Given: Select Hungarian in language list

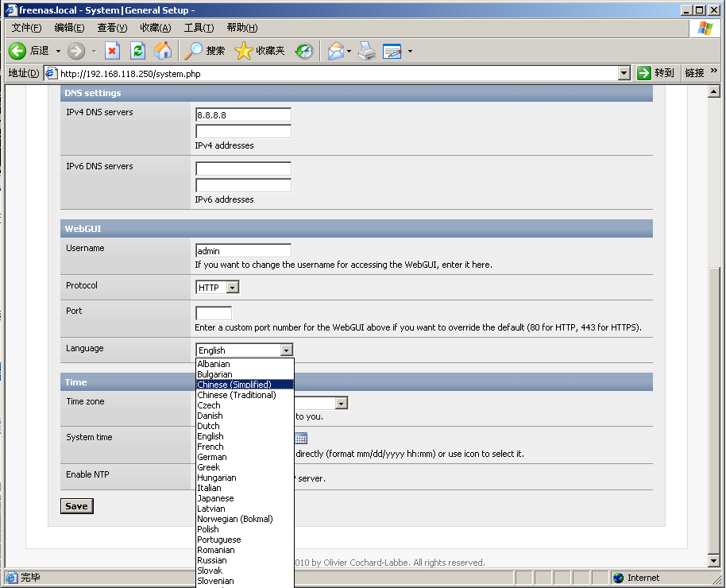Looking at the screenshot, I should 245,478.
